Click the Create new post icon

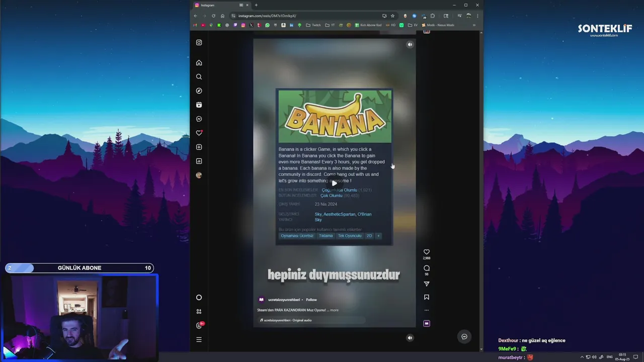pyautogui.click(x=199, y=147)
